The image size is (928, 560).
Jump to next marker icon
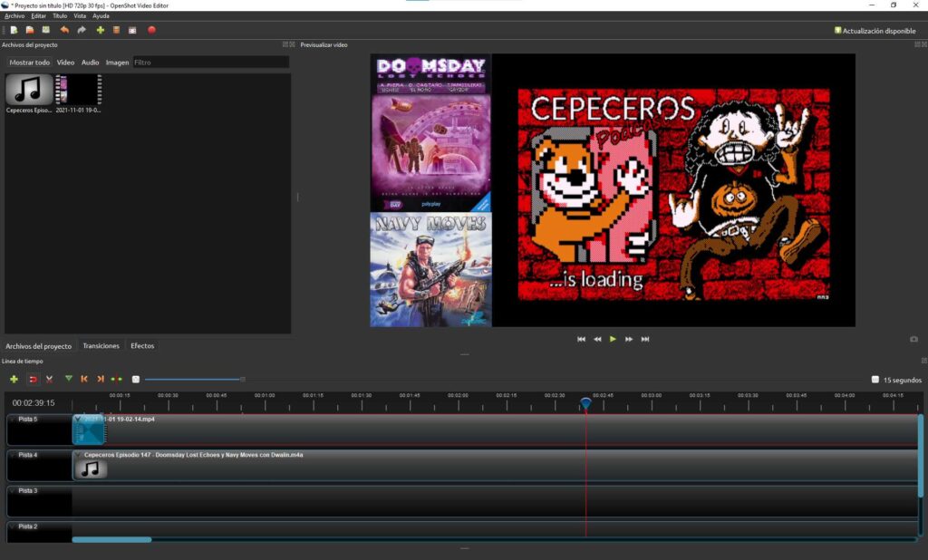pos(100,379)
